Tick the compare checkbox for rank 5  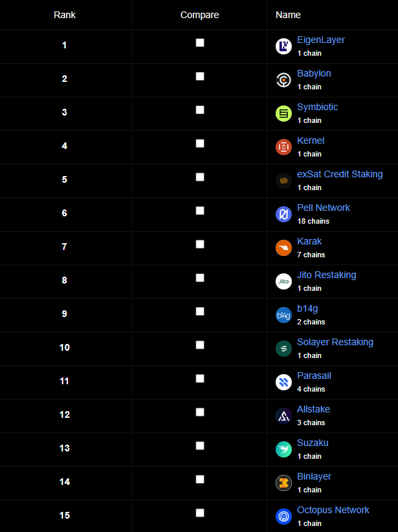[x=200, y=177]
